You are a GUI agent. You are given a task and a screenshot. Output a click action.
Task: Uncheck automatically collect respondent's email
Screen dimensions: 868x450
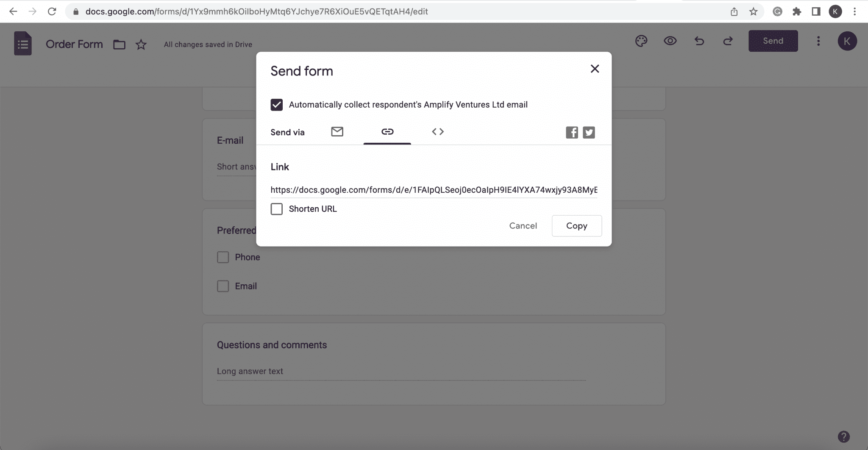pyautogui.click(x=277, y=105)
